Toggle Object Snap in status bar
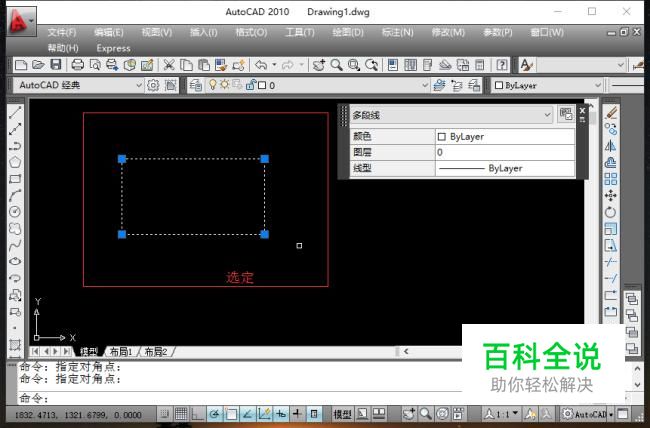The height and width of the screenshot is (428, 650). click(x=231, y=413)
